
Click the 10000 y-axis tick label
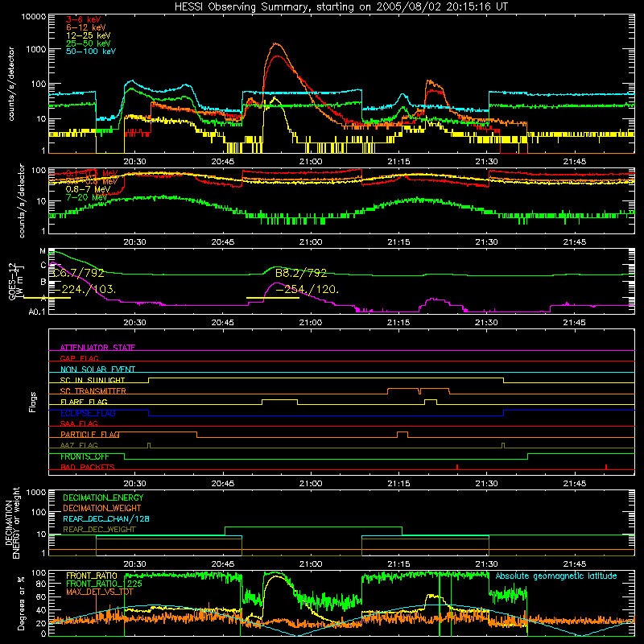coord(34,17)
